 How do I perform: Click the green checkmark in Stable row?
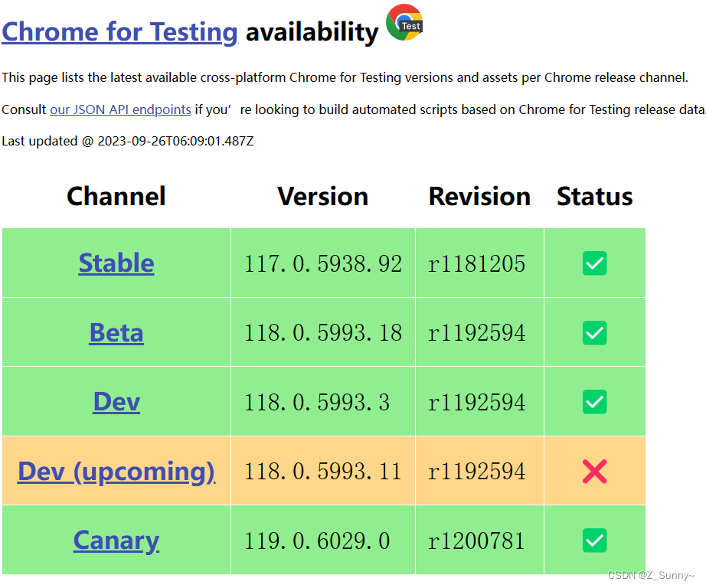(x=594, y=264)
